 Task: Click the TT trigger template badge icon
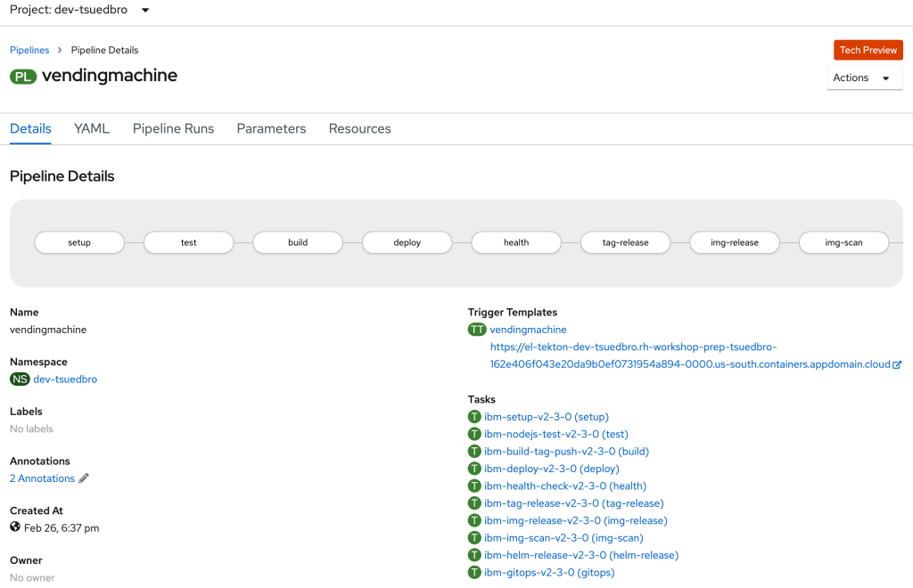(x=477, y=330)
